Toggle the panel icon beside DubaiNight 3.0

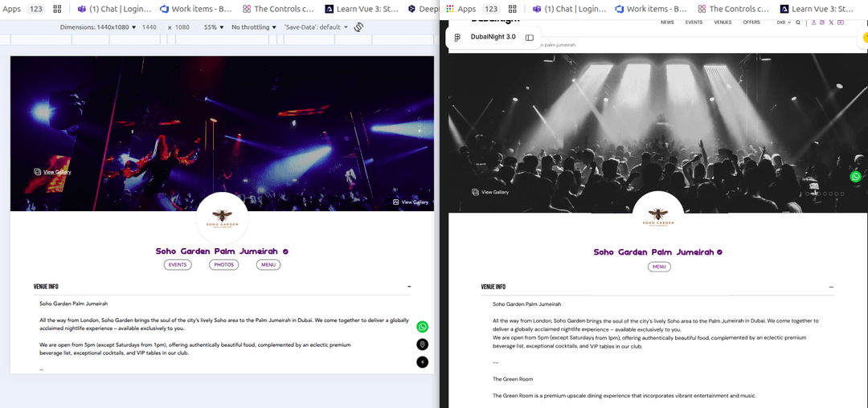pos(530,38)
